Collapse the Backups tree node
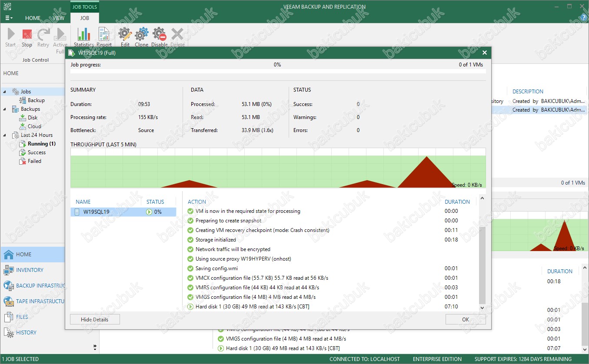The image size is (589, 364). pyautogui.click(x=4, y=109)
